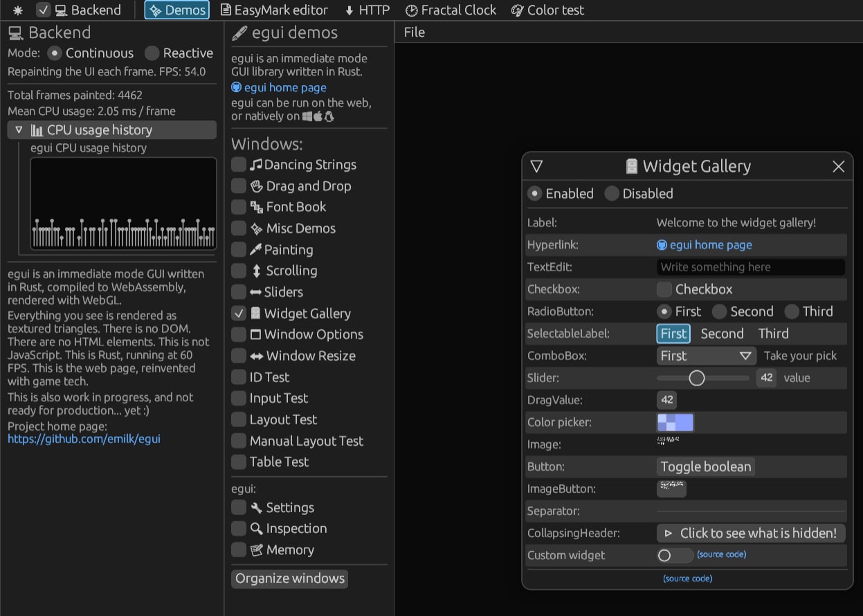Switch to the EasyMark editor tab
The height and width of the screenshot is (616, 863).
point(274,10)
